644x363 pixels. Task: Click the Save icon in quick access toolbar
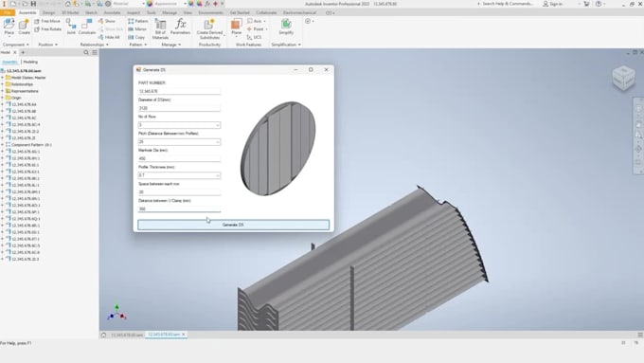click(33, 4)
